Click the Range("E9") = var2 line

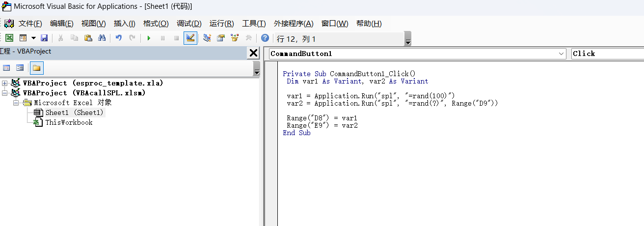(x=322, y=125)
